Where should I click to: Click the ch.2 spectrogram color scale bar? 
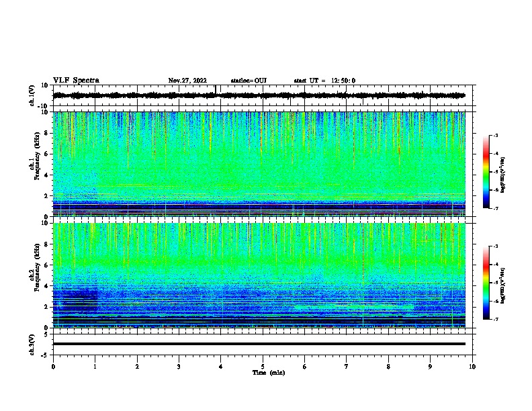coord(486,283)
